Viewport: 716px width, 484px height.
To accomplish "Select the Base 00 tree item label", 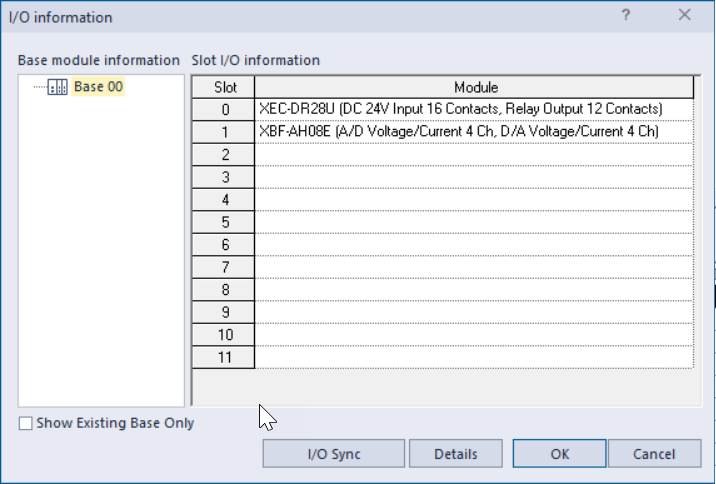I will click(x=98, y=87).
